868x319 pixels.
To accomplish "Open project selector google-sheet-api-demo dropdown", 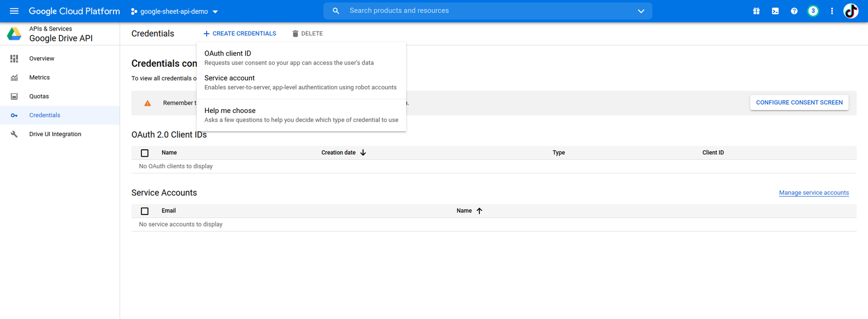I will click(x=175, y=12).
